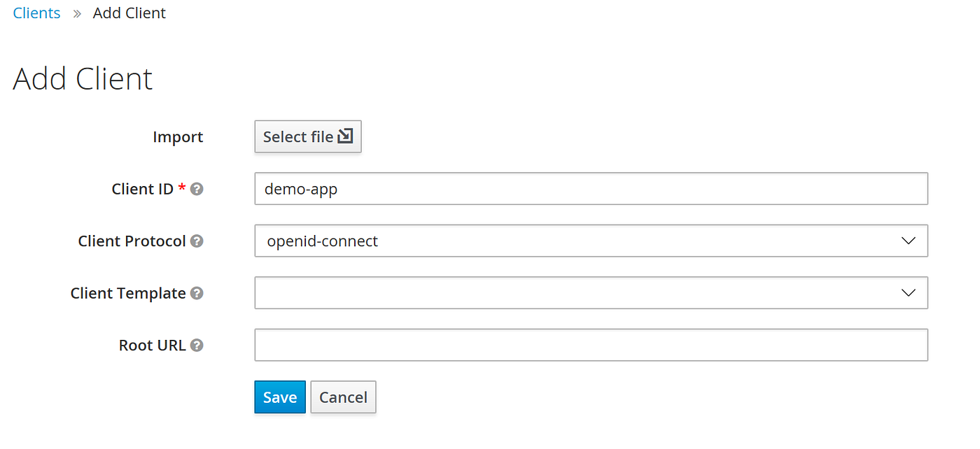Go to Clients breadcrumb link
This screenshot has height=449, width=980.
tap(36, 13)
